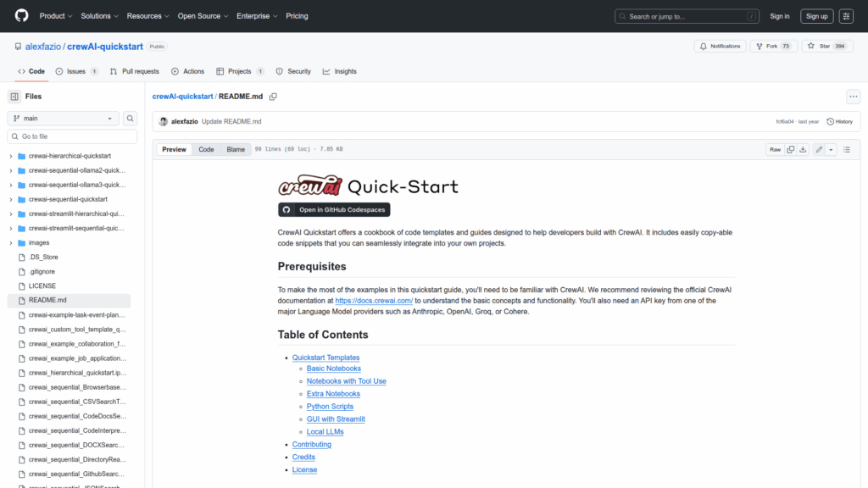
Task: Open the edit options dropdown arrow
Action: click(x=831, y=149)
